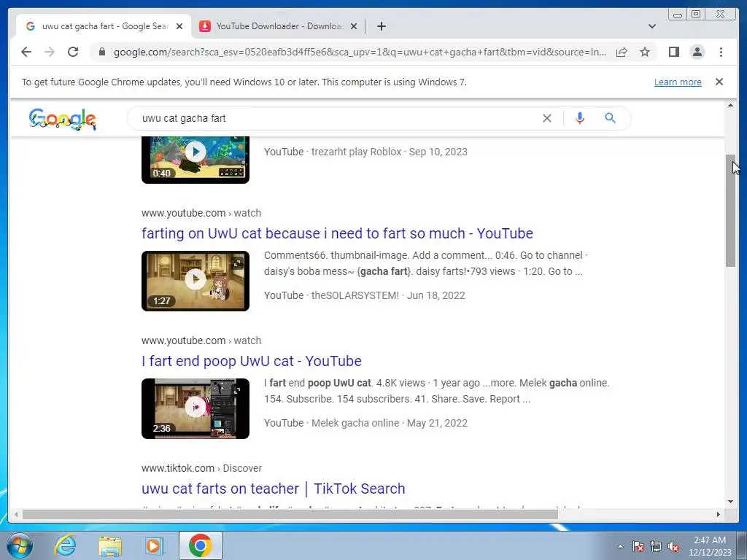Screen dimensions: 747x560
Task: Open 'uwu cat farts on teacher' TikTok result
Action: [274, 489]
